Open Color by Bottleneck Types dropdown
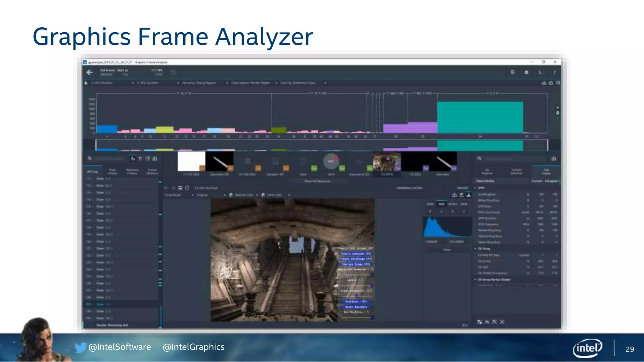The width and height of the screenshot is (644, 362). pyautogui.click(x=303, y=83)
